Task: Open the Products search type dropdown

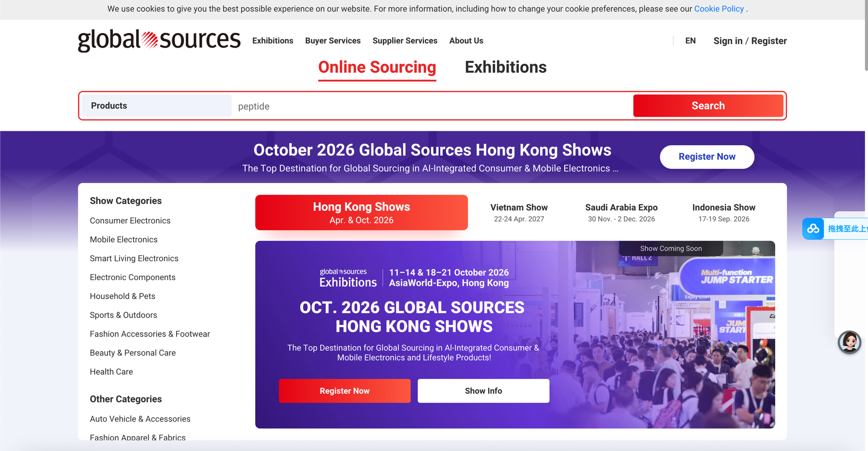Action: pyautogui.click(x=157, y=106)
